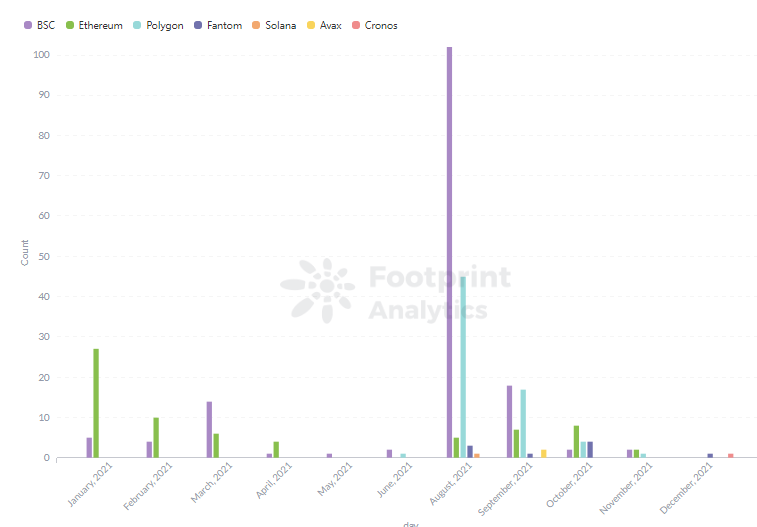
Task: Toggle the Ethereum legend item
Action: click(94, 25)
